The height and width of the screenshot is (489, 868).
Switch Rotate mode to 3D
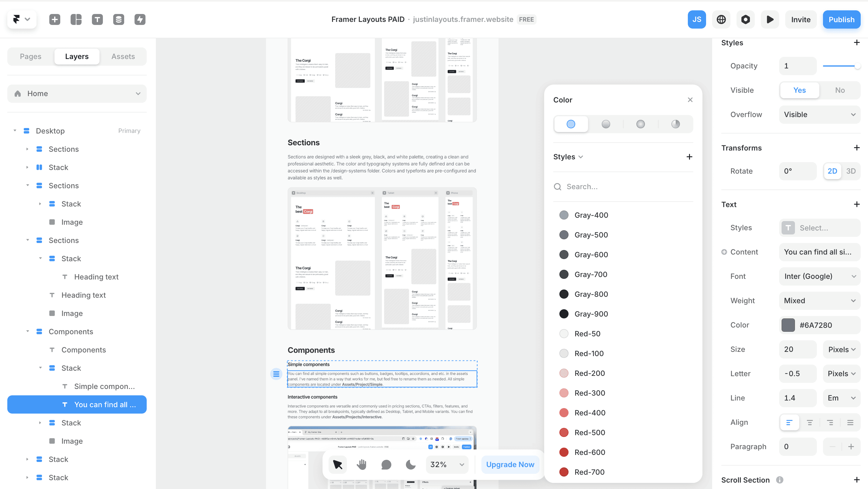pos(851,171)
